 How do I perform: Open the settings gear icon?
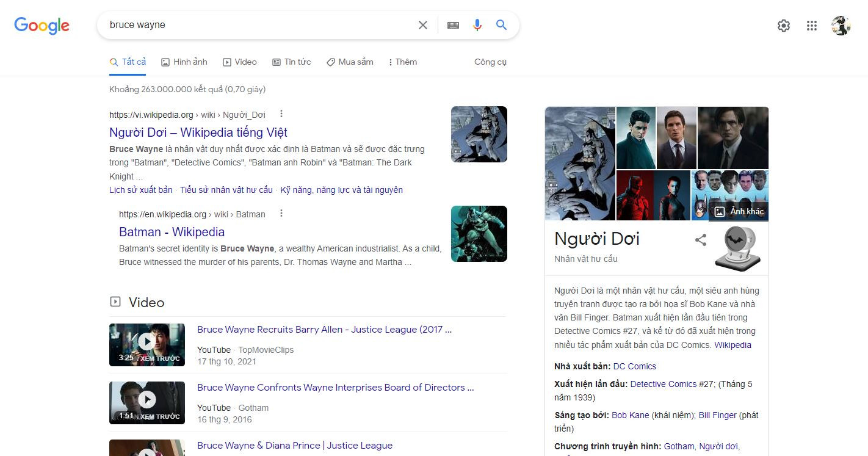784,26
